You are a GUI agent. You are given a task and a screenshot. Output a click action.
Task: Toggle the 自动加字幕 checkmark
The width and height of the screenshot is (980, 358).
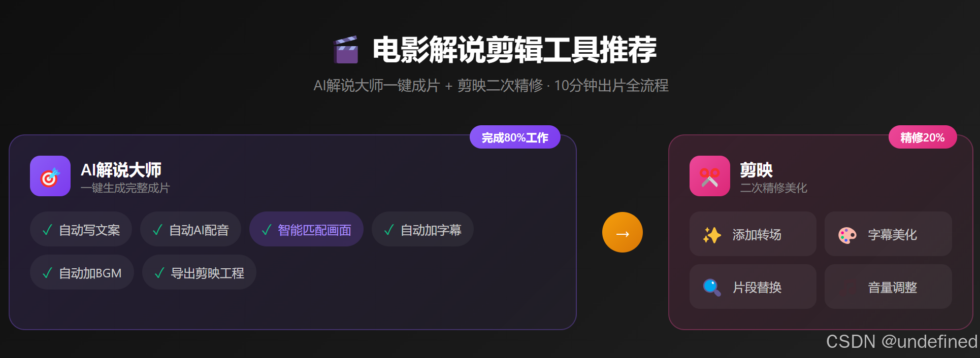pos(389,230)
